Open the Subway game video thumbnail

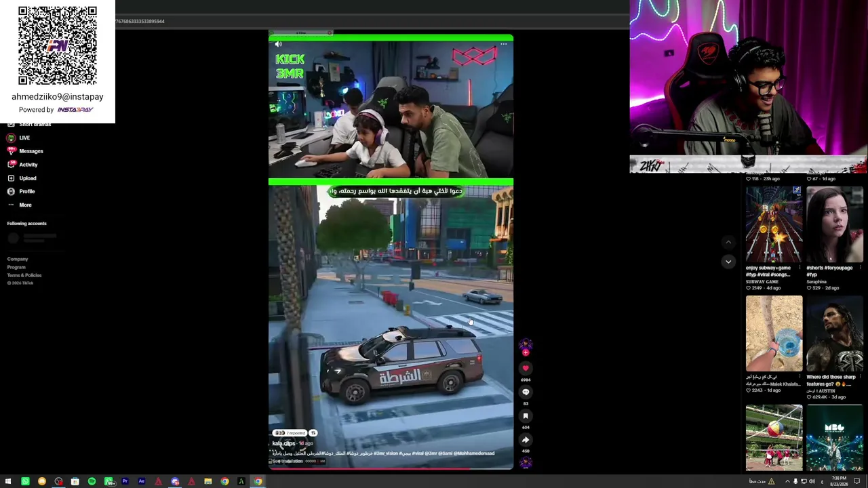(x=774, y=224)
